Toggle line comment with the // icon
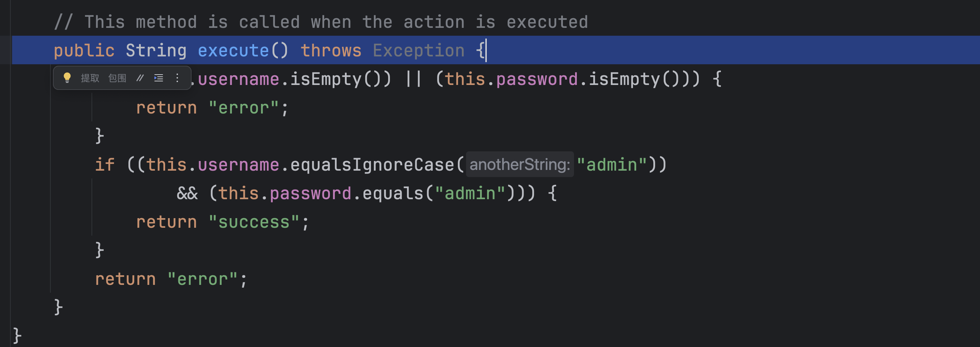 pos(140,78)
